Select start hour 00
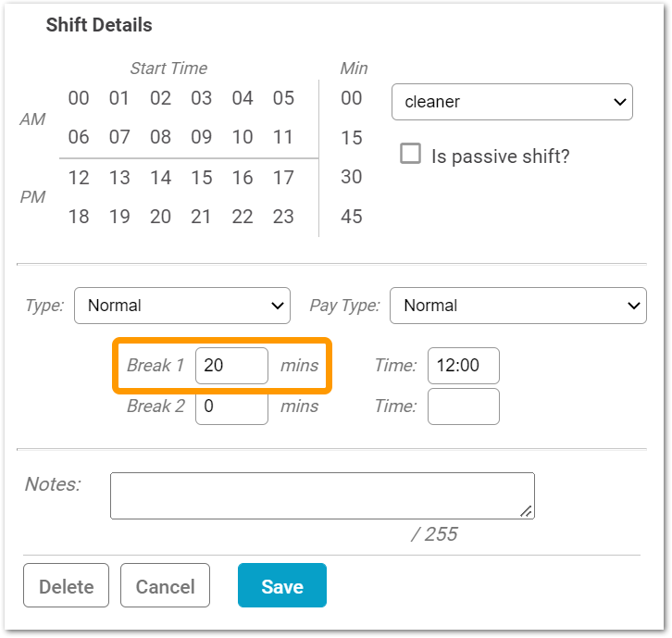 point(79,98)
